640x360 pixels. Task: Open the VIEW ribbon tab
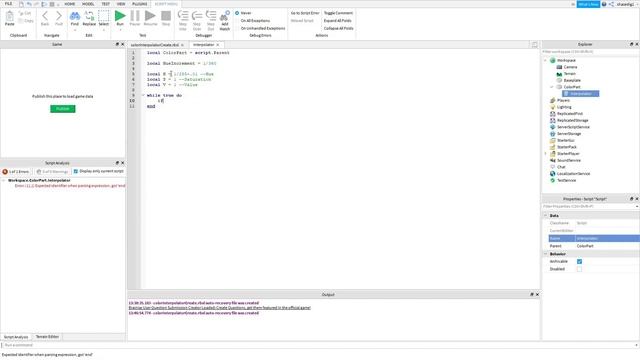click(x=121, y=4)
